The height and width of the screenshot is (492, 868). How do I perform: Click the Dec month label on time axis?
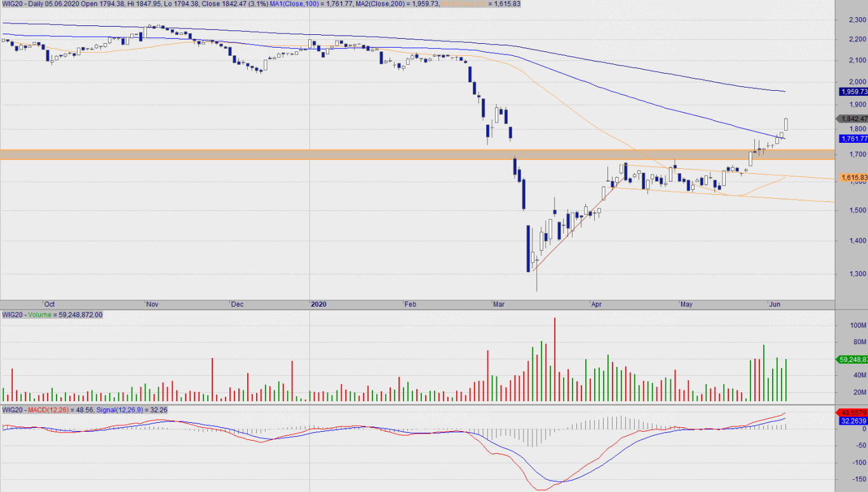pyautogui.click(x=237, y=304)
